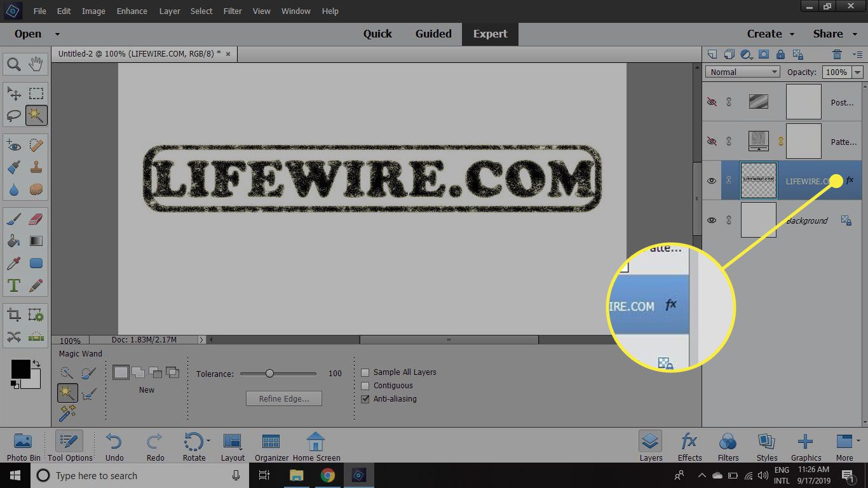The image size is (868, 488).
Task: Click the Undo button
Action: click(114, 447)
